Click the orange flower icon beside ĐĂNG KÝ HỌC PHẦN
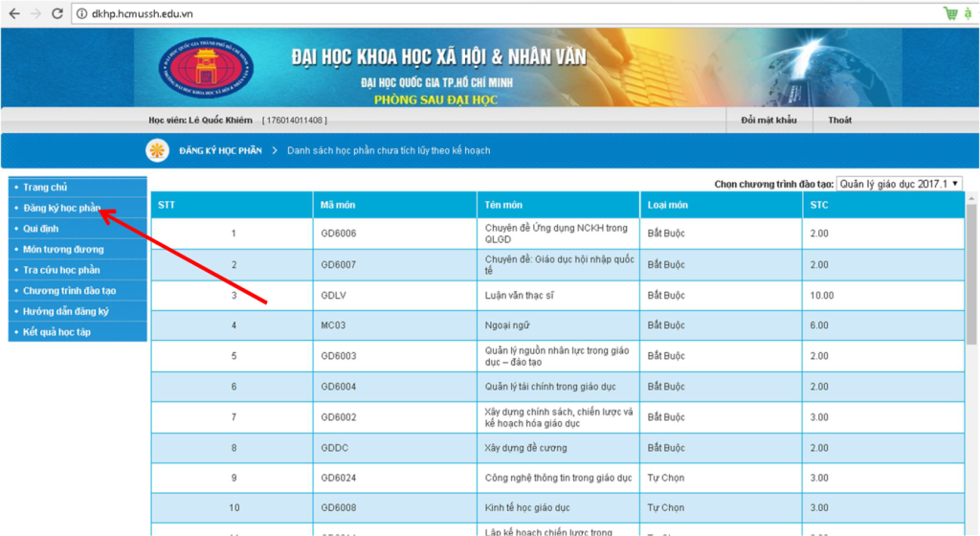980x536 pixels. (x=158, y=150)
